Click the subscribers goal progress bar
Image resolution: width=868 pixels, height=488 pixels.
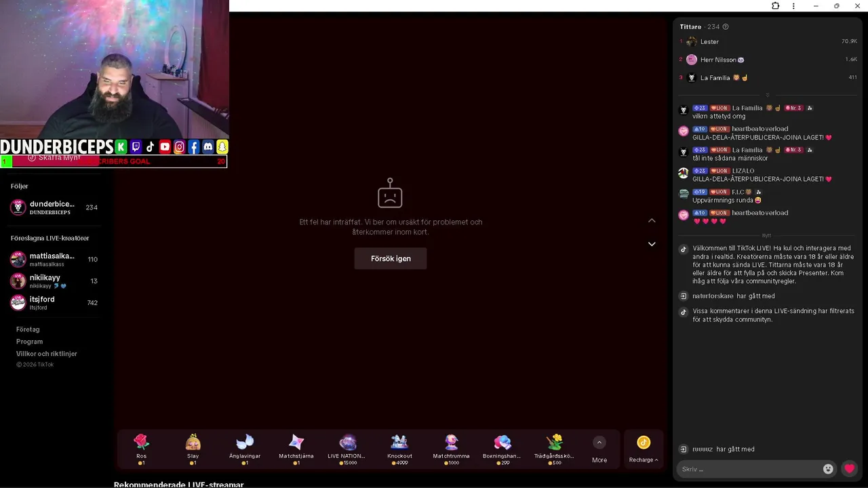[x=113, y=161]
